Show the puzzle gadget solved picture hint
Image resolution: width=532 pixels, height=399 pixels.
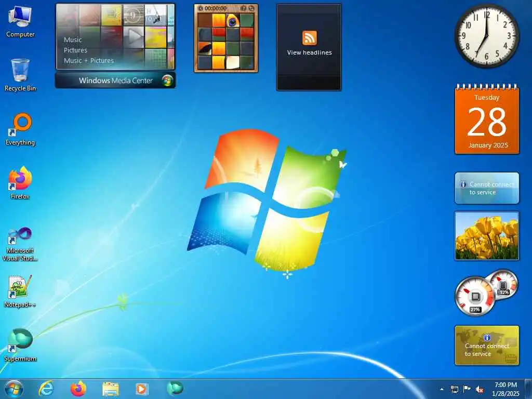click(243, 8)
